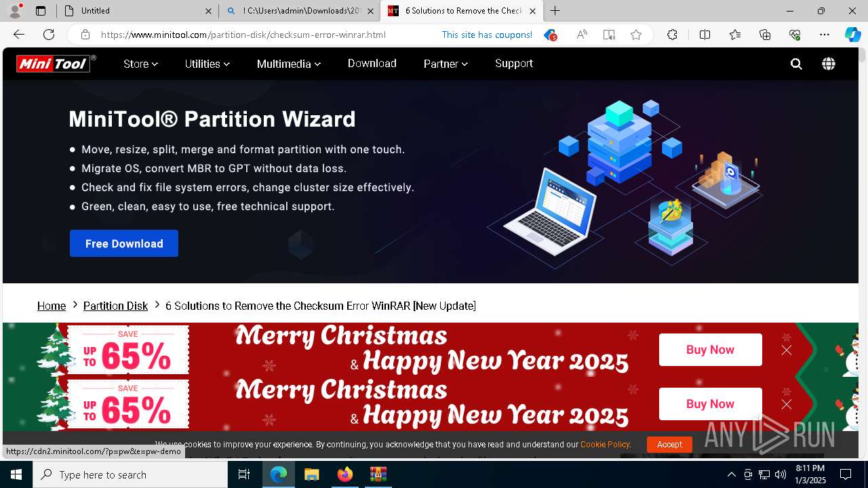Click the first Save up to 65% coupon
868x488 pixels.
[x=128, y=350]
